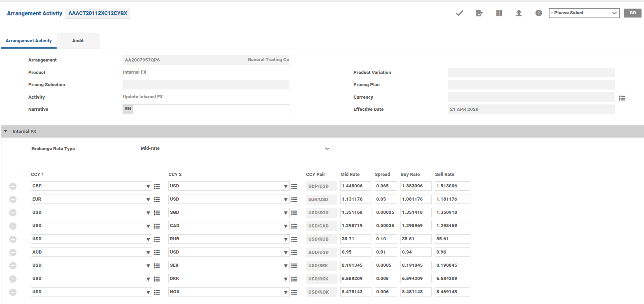
Task: Click the AAACT20112XC12CYBX activity reference
Action: click(x=98, y=13)
